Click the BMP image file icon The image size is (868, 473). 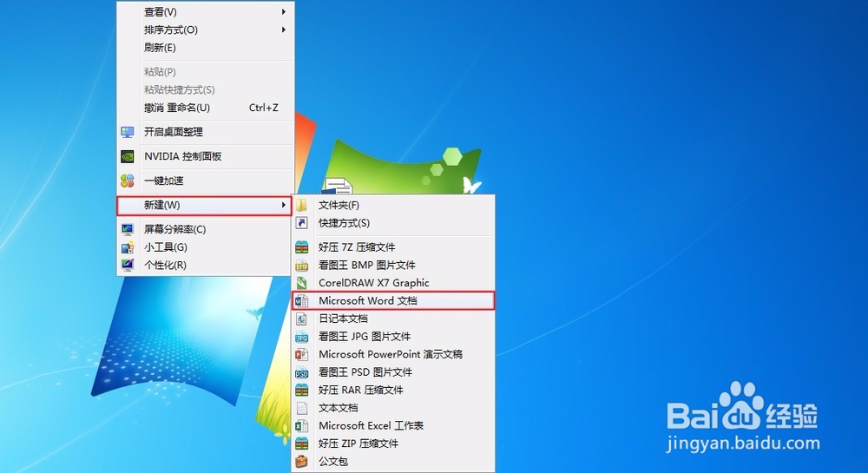pos(301,266)
